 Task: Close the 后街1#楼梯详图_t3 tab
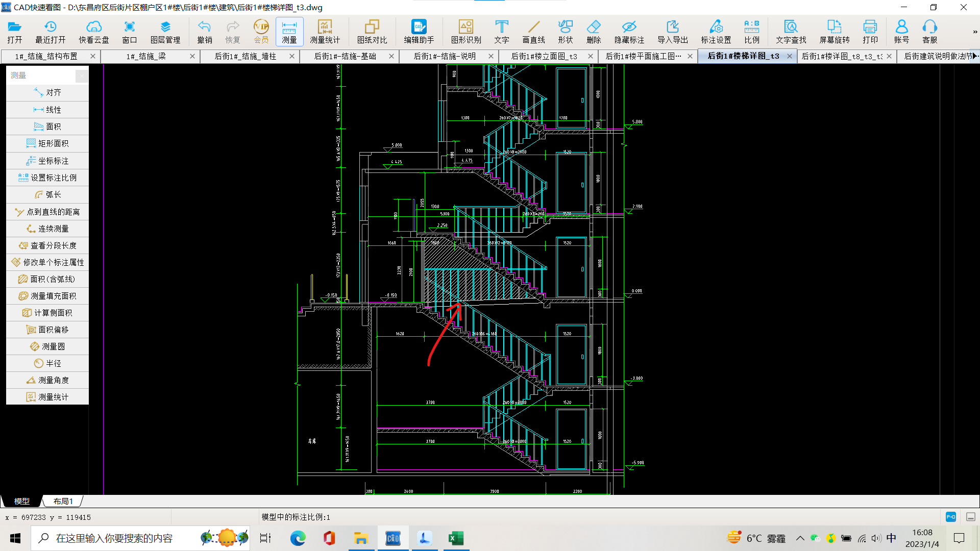(x=790, y=56)
